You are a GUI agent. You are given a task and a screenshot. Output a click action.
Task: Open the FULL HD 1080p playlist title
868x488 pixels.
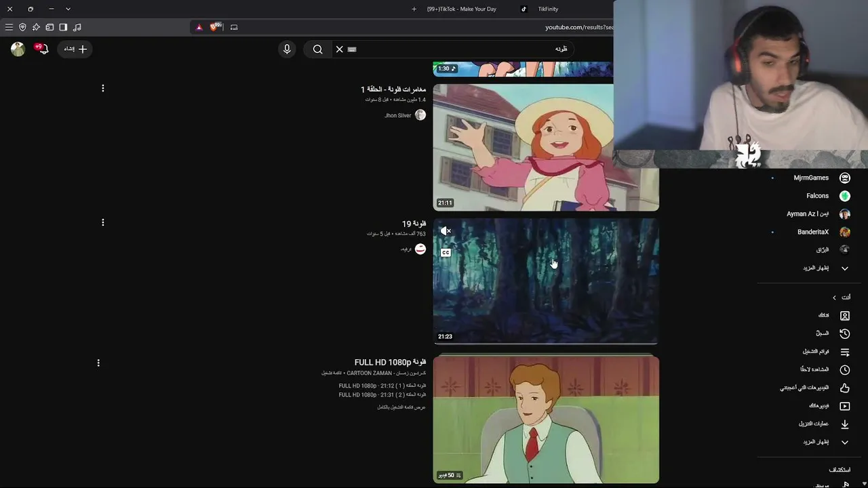(390, 363)
